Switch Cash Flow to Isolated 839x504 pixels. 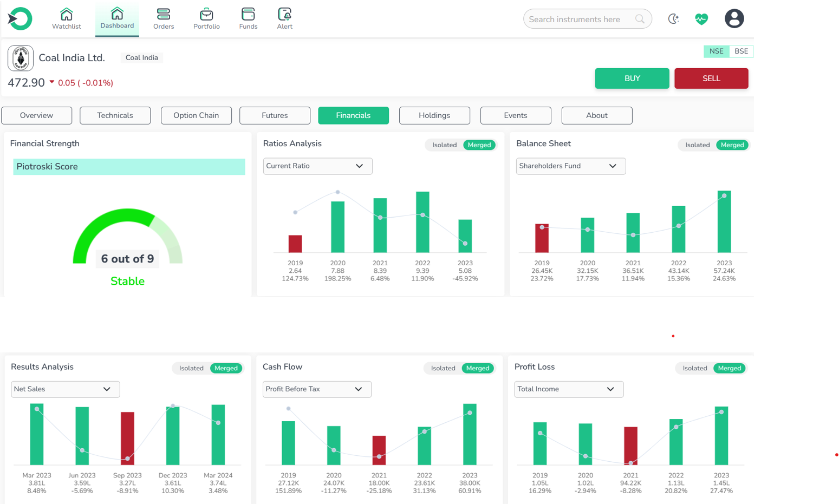click(443, 368)
